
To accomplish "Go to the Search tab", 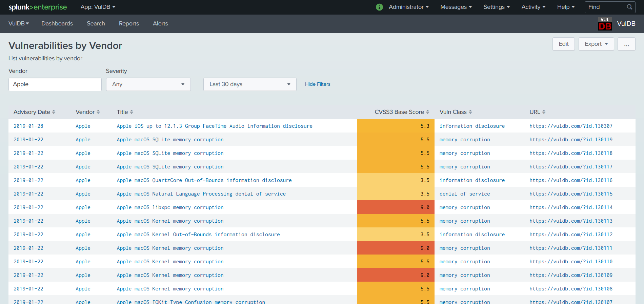I will 96,23.
